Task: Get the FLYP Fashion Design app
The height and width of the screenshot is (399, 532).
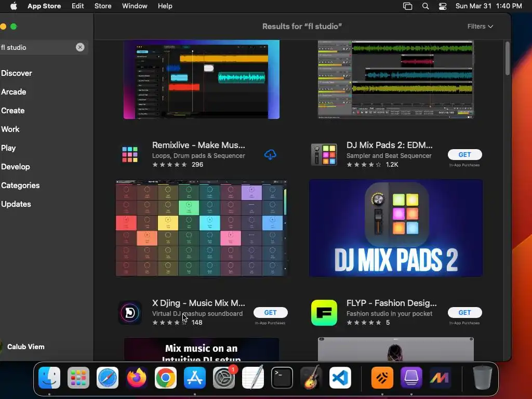Action: coord(464,312)
